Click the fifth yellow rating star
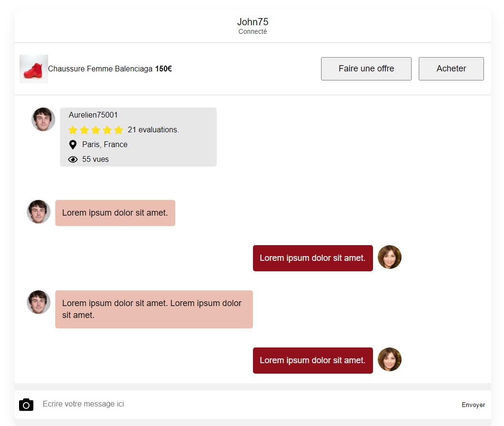504x426 pixels. (119, 129)
